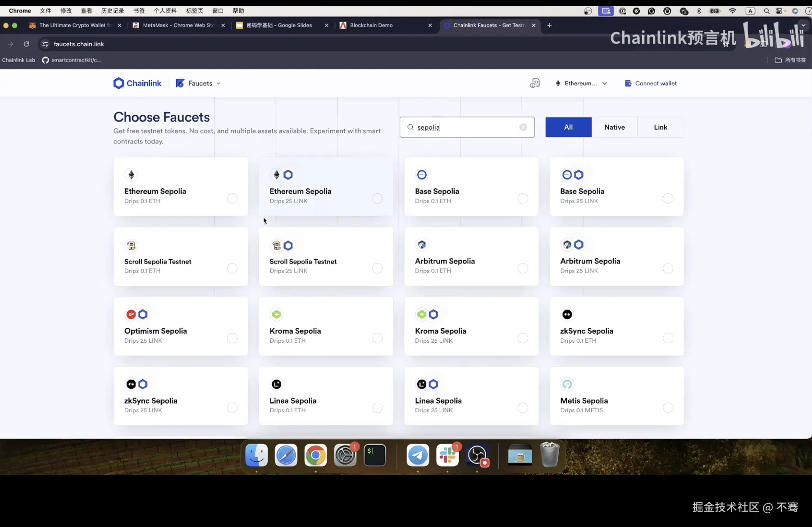Click Metis icon on Metis Sepolia card
Viewport: 812px width, 527px height.
(x=567, y=384)
